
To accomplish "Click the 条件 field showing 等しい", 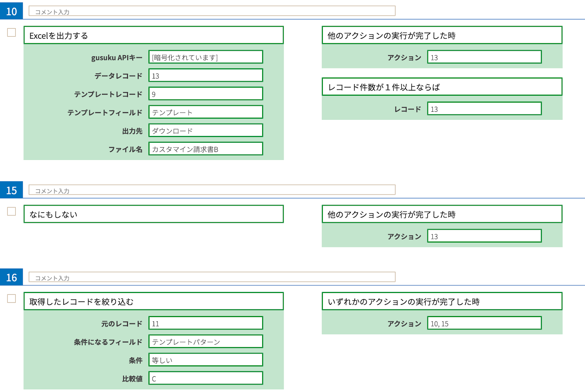I will coord(206,360).
